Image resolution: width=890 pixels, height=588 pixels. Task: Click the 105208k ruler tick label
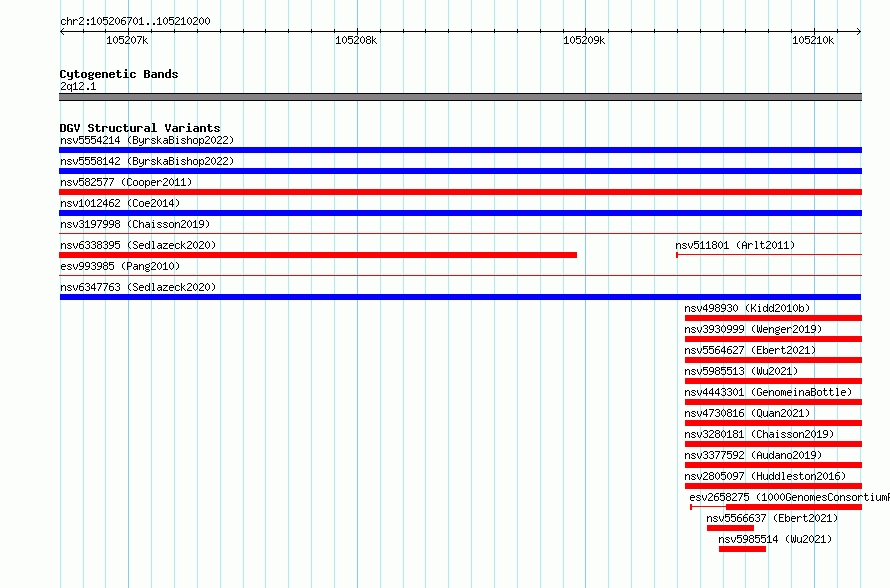[x=356, y=40]
